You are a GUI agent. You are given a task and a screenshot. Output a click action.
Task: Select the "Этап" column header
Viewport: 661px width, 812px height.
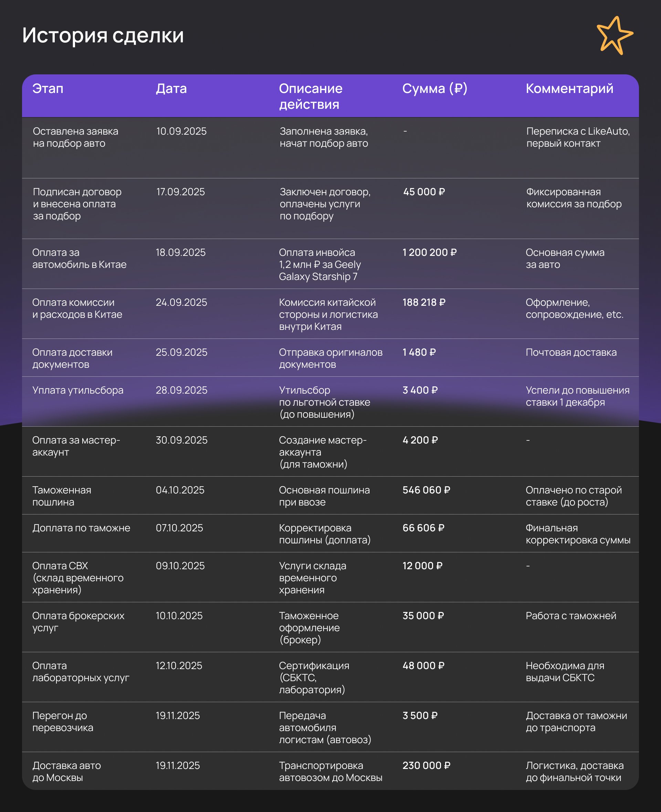(48, 89)
